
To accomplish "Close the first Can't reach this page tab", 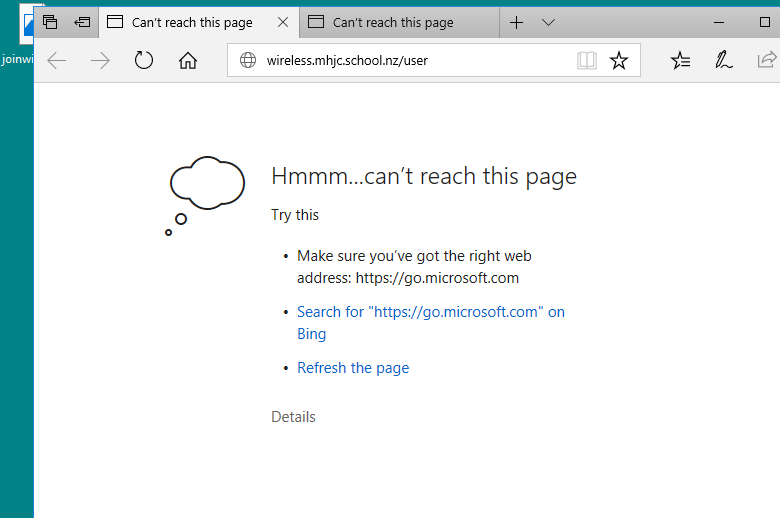I will coord(283,22).
